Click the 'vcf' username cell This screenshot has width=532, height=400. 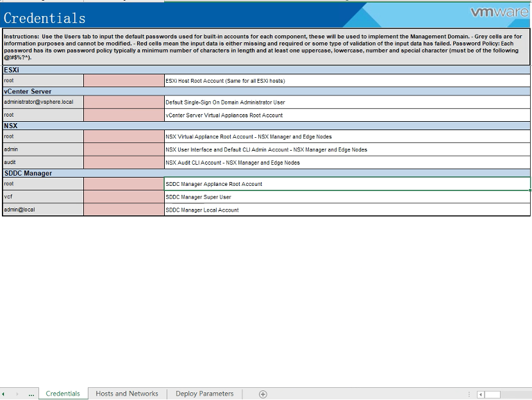(43, 197)
